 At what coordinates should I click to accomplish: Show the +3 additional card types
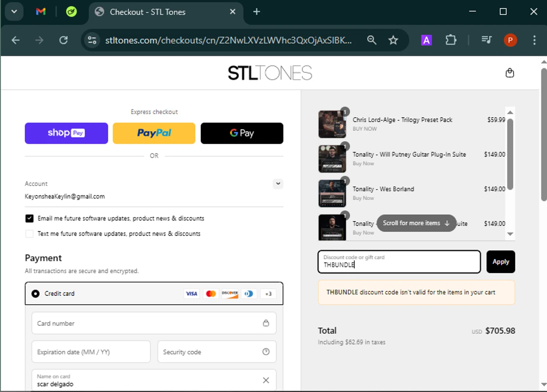(268, 294)
